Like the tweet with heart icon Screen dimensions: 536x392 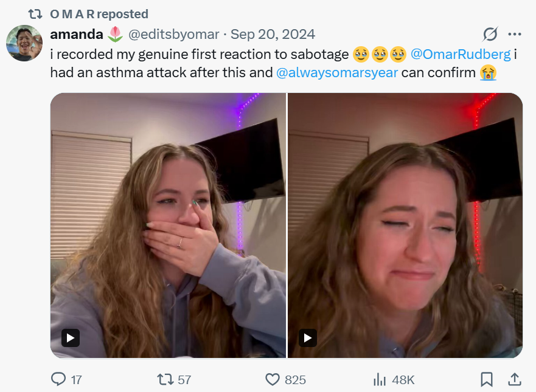click(273, 379)
